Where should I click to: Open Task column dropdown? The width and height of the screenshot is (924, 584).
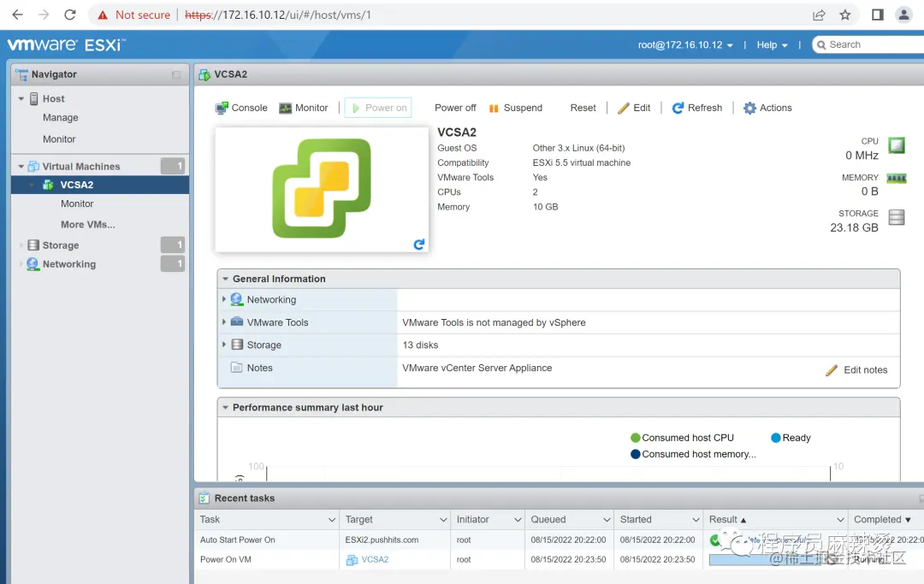coord(332,520)
